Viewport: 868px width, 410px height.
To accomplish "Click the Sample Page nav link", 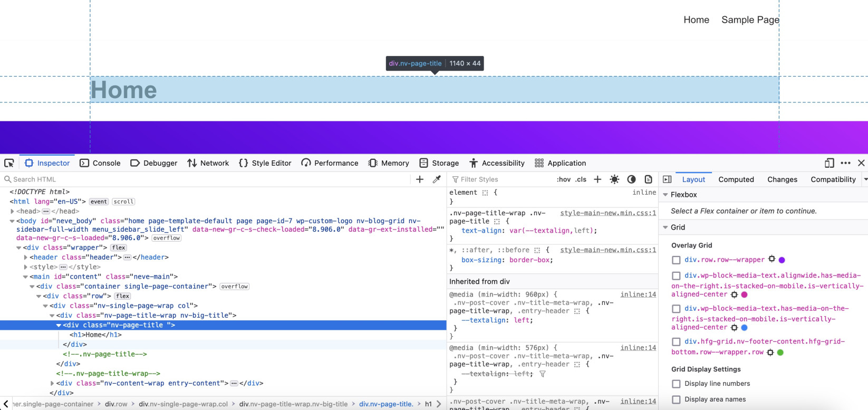I will coord(750,20).
